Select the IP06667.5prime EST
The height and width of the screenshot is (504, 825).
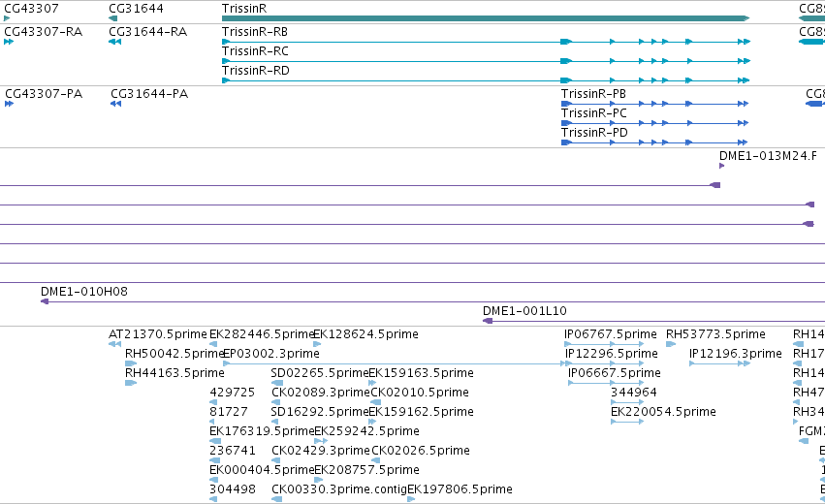coord(615,373)
